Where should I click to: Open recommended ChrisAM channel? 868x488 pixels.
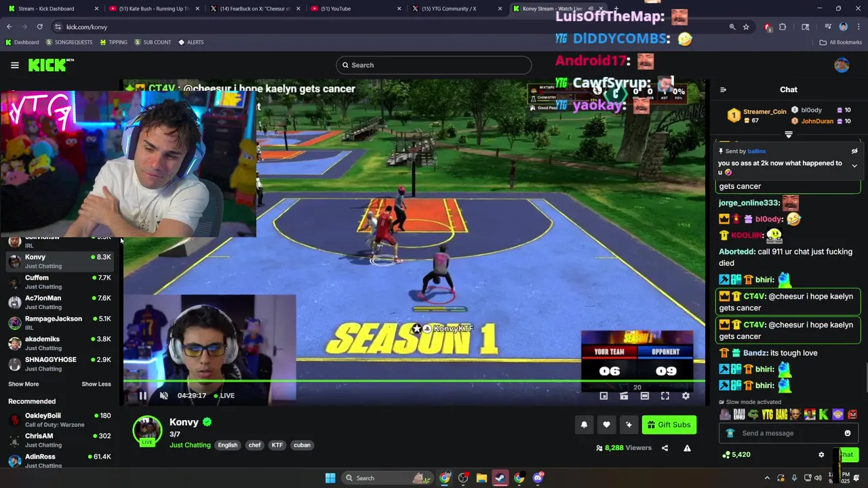pos(60,441)
